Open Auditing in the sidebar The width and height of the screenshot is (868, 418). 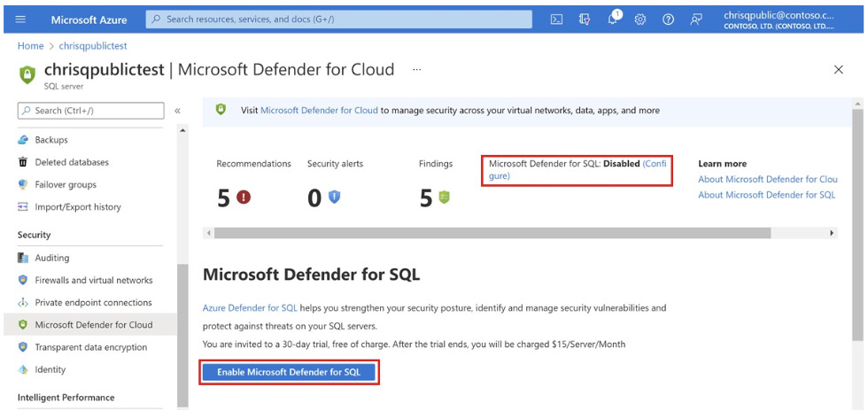52,258
